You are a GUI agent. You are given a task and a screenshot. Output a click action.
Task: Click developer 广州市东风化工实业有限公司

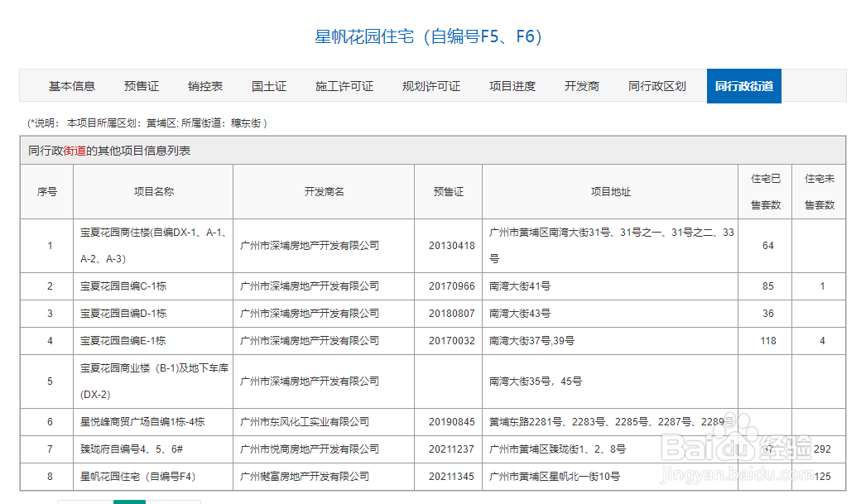tap(304, 421)
